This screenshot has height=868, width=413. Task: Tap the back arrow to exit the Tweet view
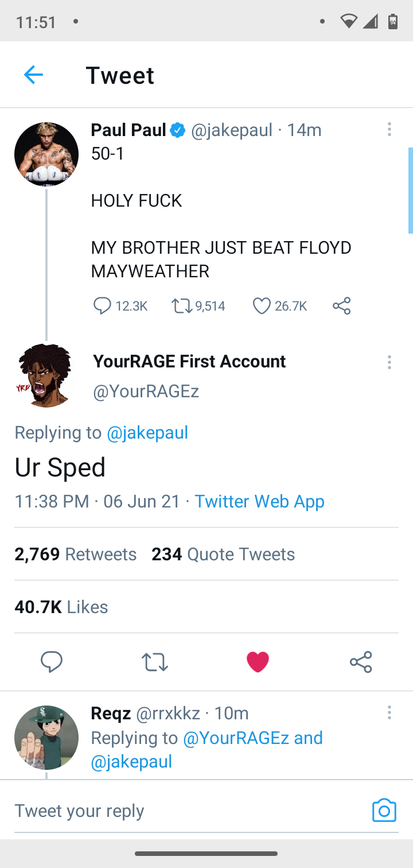click(x=33, y=75)
